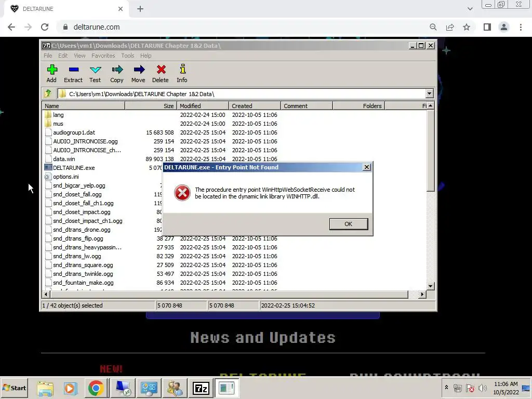Select snd_fountain_make.ogg file
This screenshot has height=399, width=532.
[79, 282]
